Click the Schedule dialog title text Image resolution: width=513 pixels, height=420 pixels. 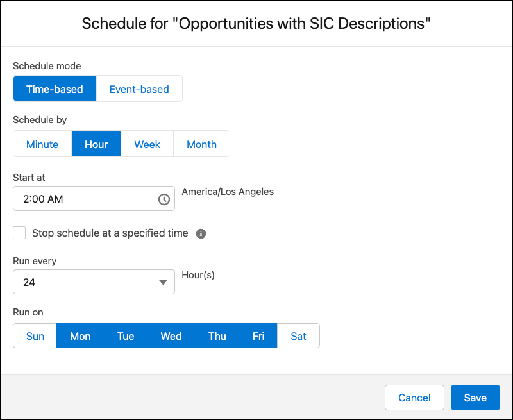pyautogui.click(x=256, y=24)
